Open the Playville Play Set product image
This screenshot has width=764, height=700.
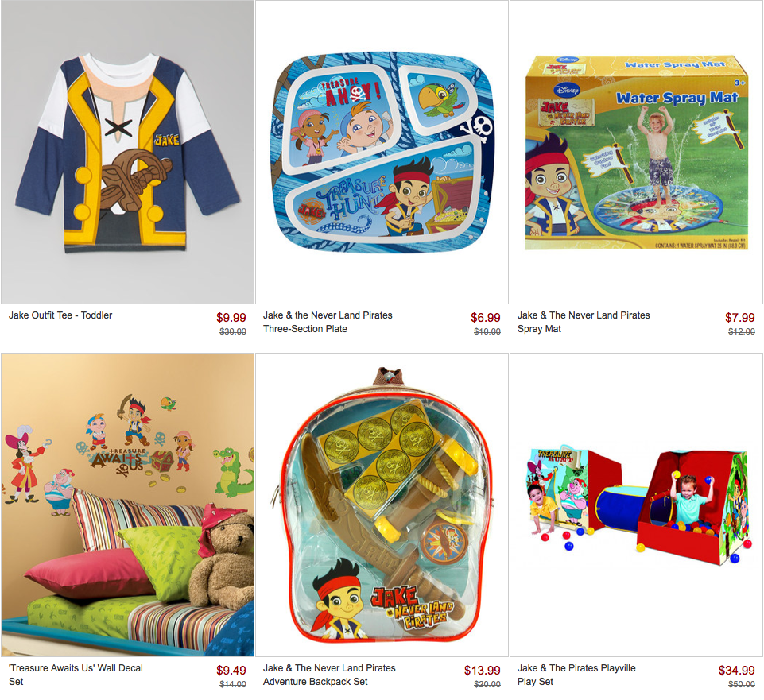pos(636,505)
